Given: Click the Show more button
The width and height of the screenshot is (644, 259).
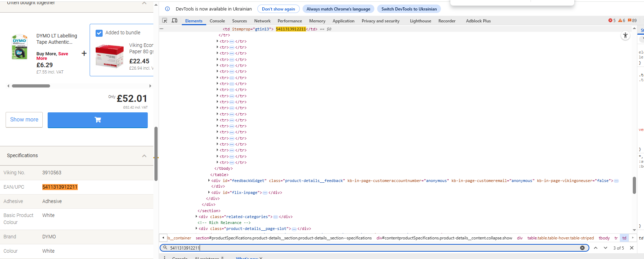Looking at the screenshot, I should click(x=24, y=120).
